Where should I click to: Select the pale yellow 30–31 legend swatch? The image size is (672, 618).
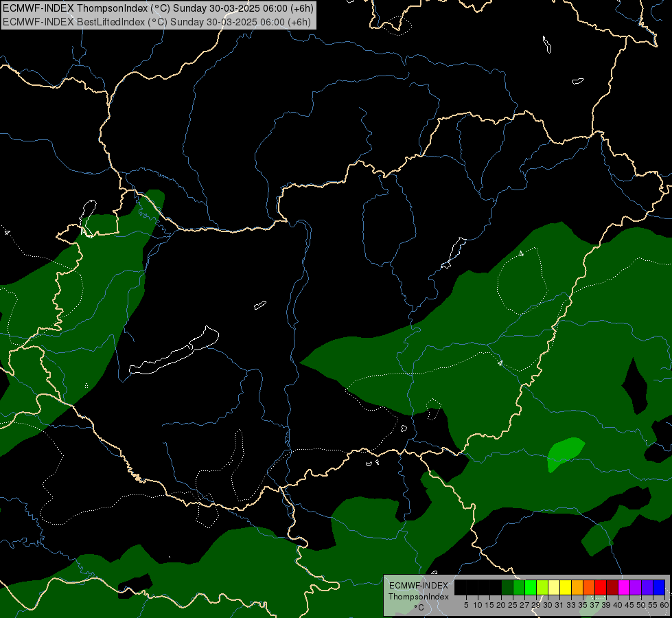coord(554,587)
